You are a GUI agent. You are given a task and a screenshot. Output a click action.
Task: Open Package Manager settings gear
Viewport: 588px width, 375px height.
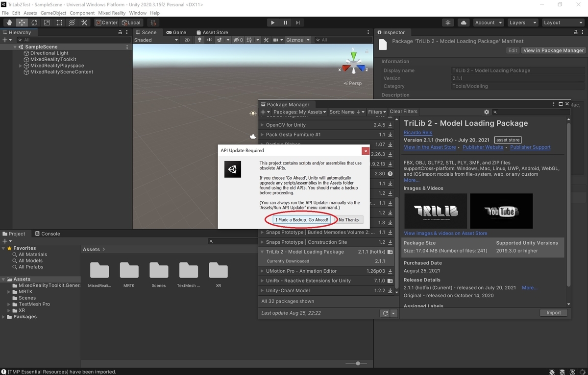487,112
